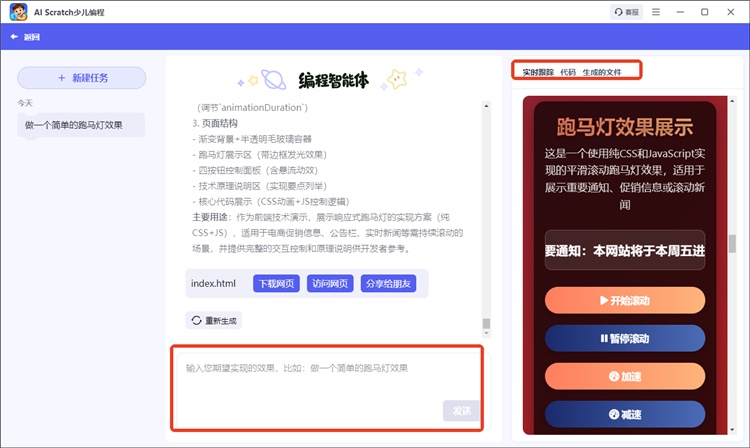This screenshot has height=448, width=750.
Task: Open the 客服 customer service button
Action: (x=627, y=12)
